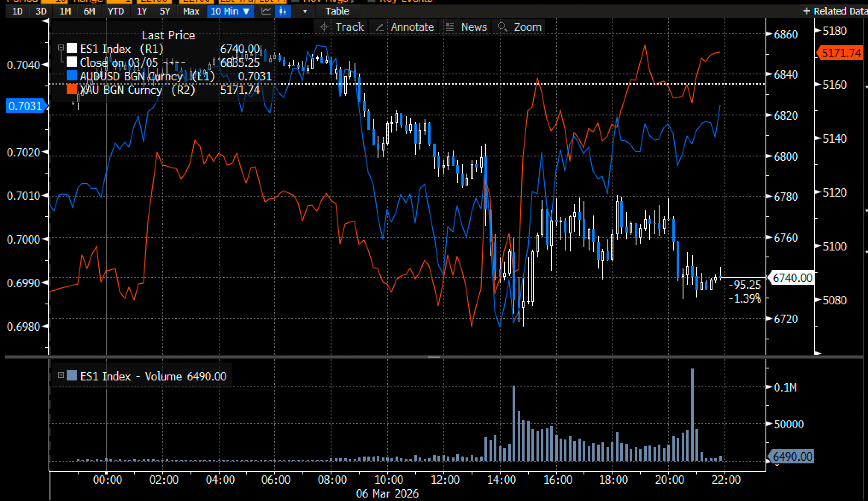Select the candlestick chart type icon
Viewport: 868px width, 501px height.
282,12
